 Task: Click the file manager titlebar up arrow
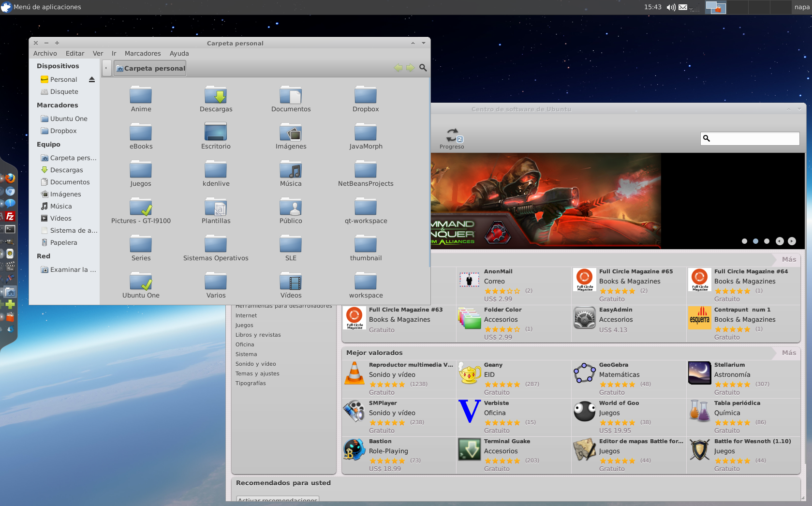(x=413, y=43)
